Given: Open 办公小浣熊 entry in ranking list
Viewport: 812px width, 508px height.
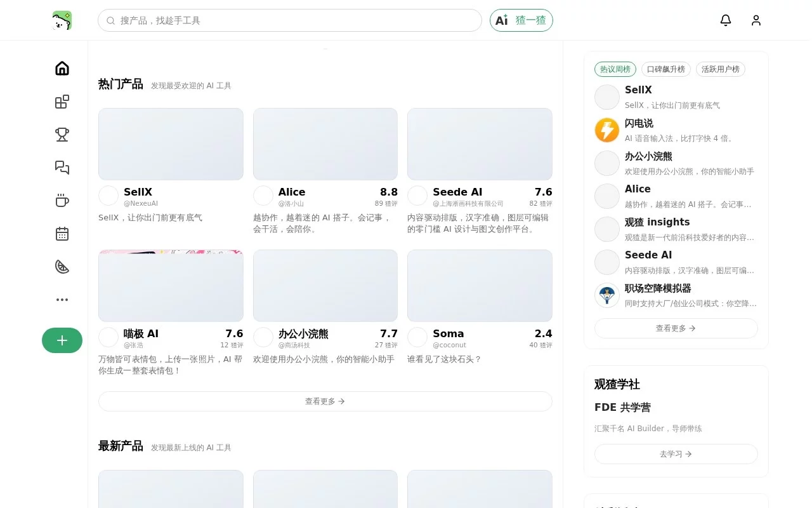Looking at the screenshot, I should [676, 163].
